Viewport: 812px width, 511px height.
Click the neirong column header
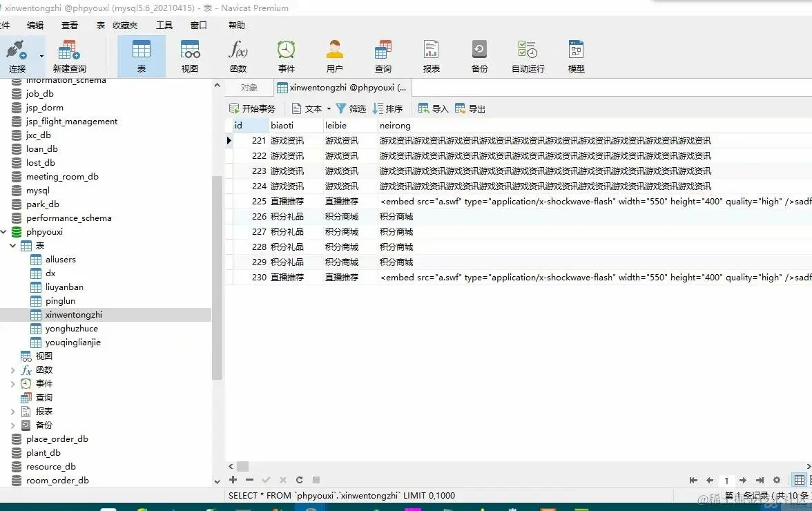pyautogui.click(x=594, y=125)
